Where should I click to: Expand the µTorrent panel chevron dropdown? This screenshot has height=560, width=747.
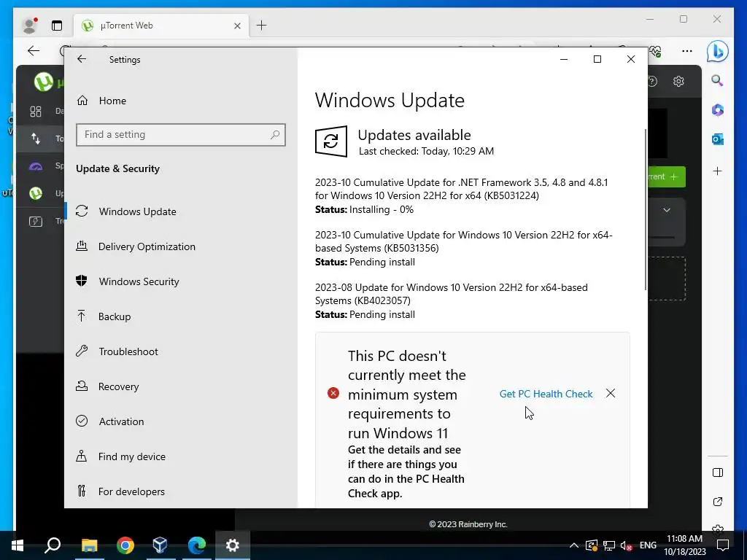click(x=667, y=210)
